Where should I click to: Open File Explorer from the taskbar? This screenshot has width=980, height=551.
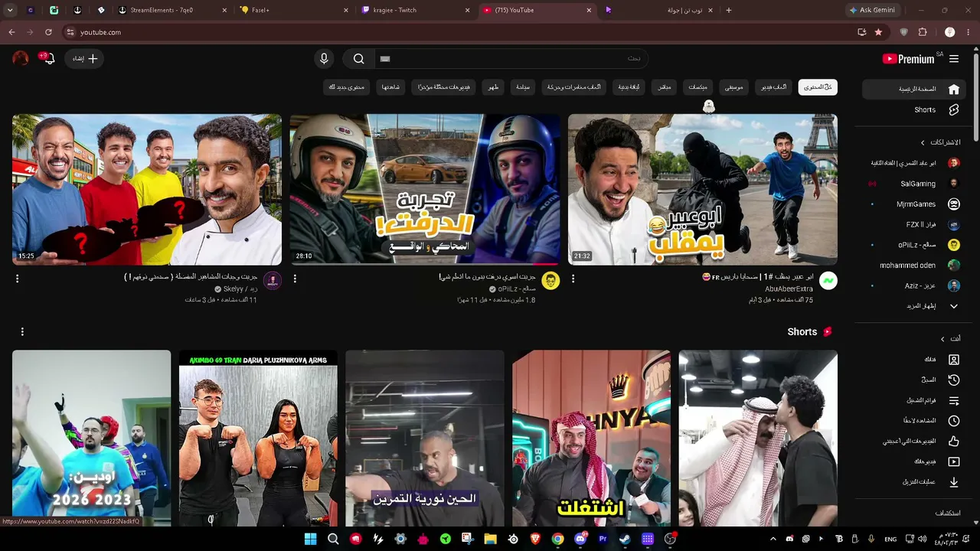coord(490,539)
